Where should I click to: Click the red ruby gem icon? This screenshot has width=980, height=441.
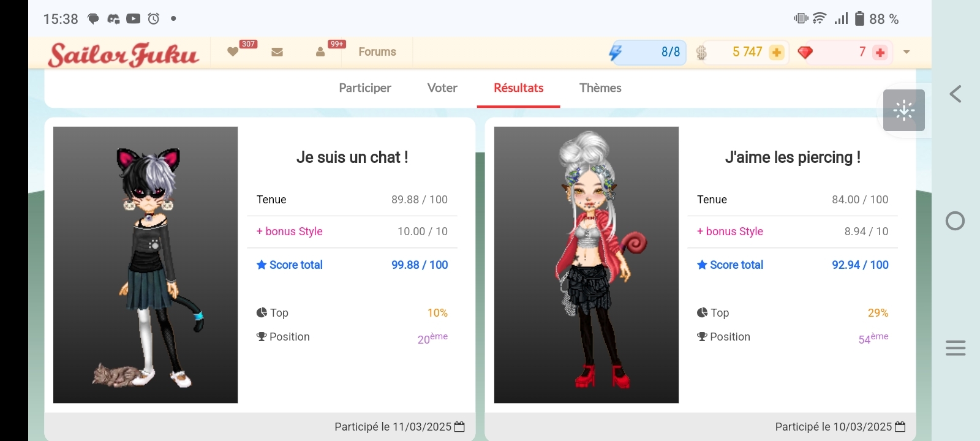point(805,53)
